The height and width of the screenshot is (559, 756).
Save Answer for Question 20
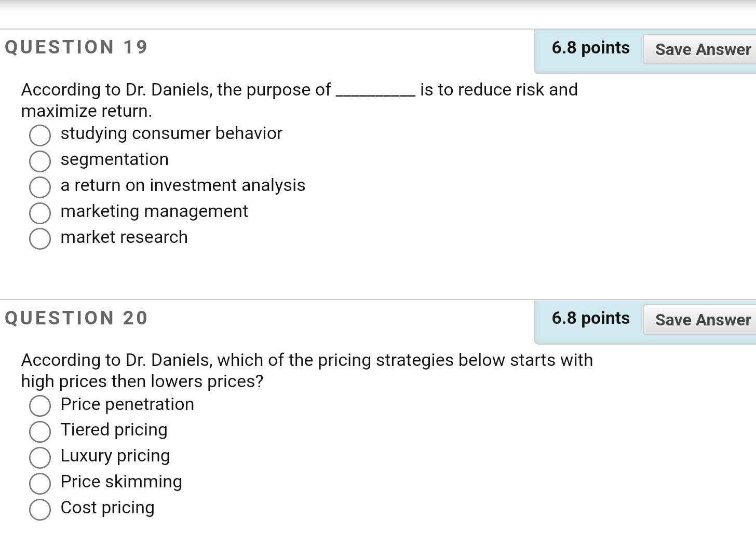tap(702, 320)
